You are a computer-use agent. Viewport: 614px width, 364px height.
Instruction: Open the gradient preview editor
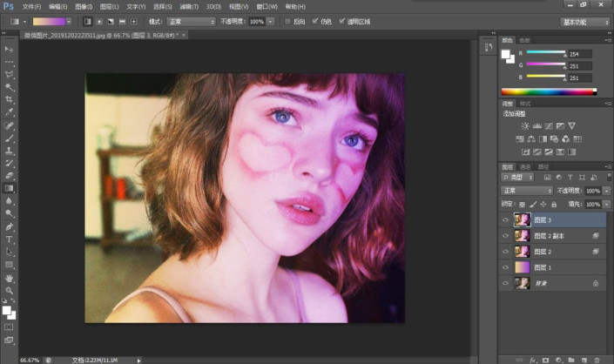(49, 22)
